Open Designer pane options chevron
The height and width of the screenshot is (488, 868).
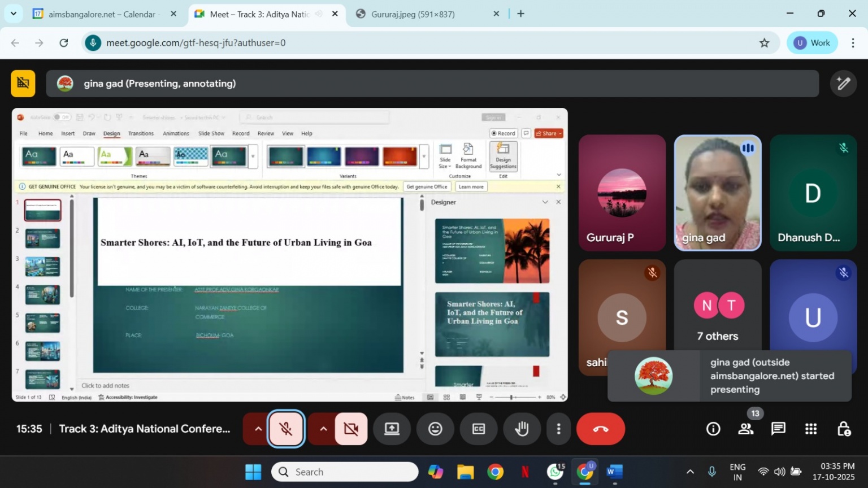pos(545,202)
